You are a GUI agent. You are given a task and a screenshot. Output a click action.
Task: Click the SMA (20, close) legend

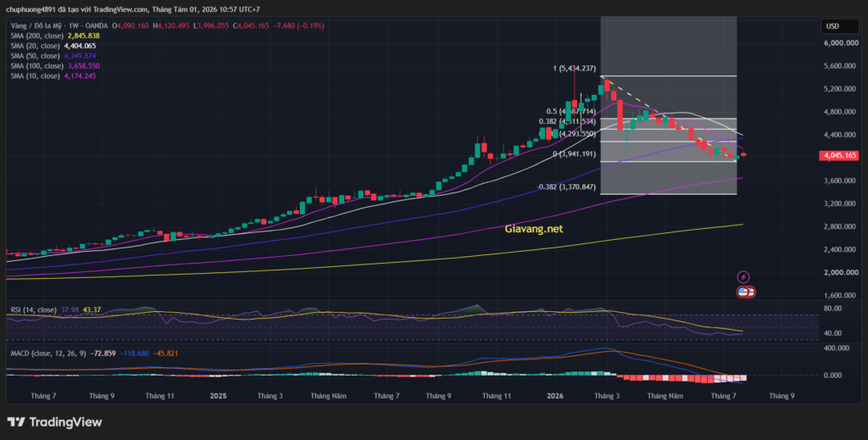click(x=35, y=46)
